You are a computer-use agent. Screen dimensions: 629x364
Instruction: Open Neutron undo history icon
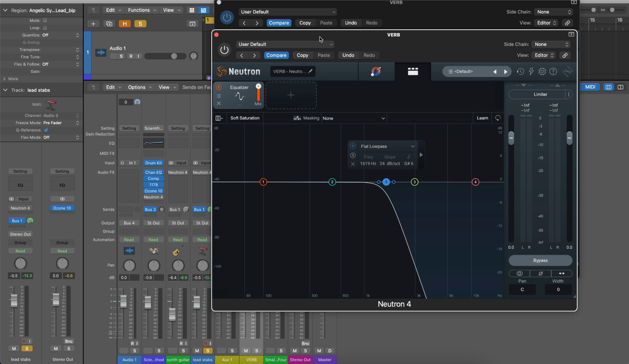[x=520, y=72]
